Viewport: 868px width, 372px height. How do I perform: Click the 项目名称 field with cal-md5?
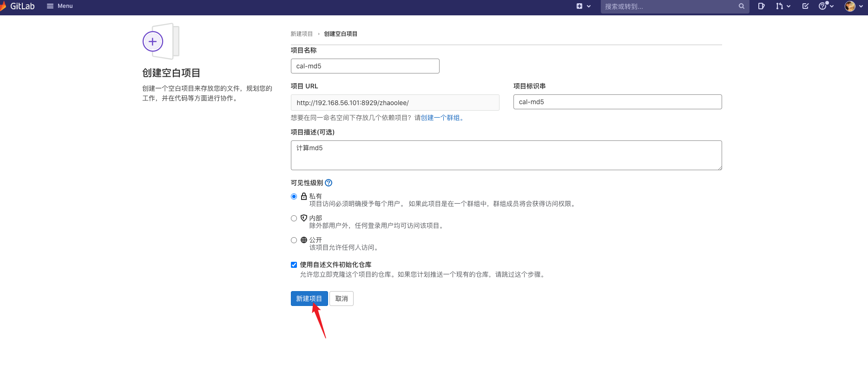365,66
